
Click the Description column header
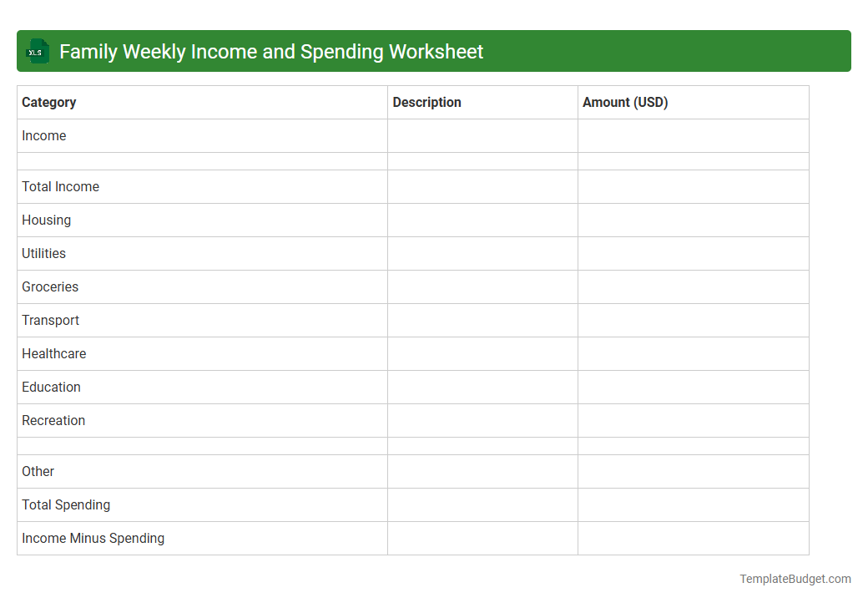(426, 102)
